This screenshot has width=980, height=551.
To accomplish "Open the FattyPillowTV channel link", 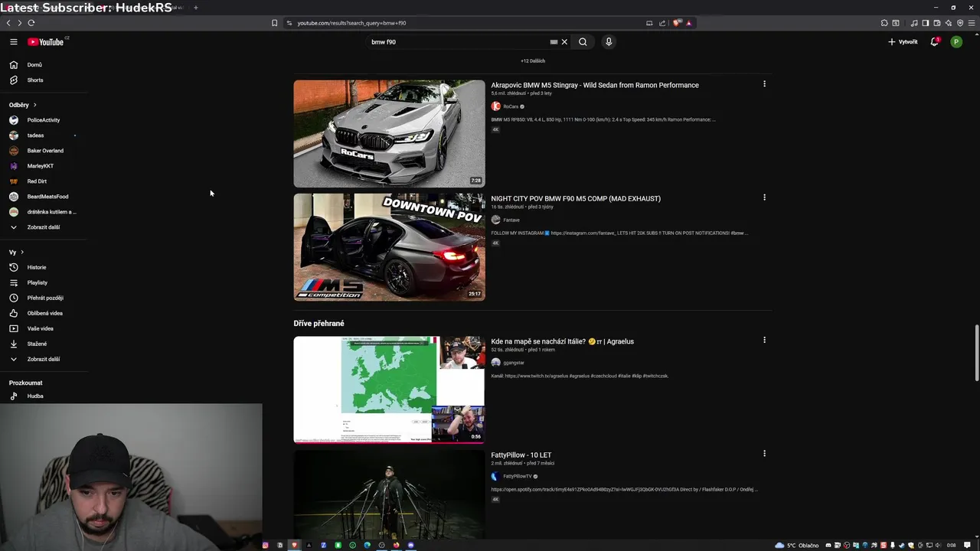I will (517, 476).
